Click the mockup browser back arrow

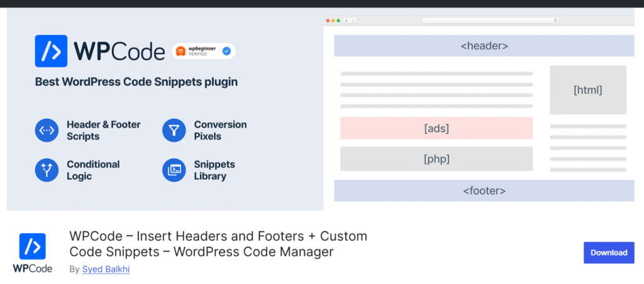coord(347,21)
